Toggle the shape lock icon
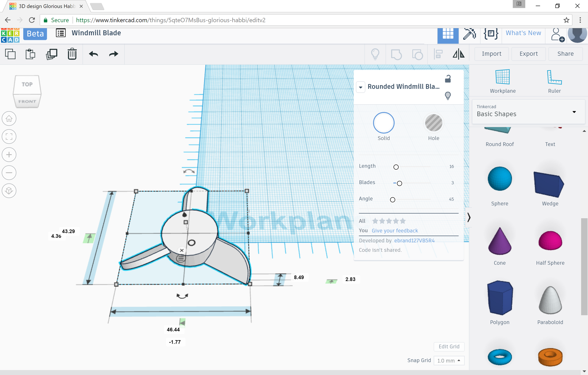The width and height of the screenshot is (588, 375). (448, 79)
